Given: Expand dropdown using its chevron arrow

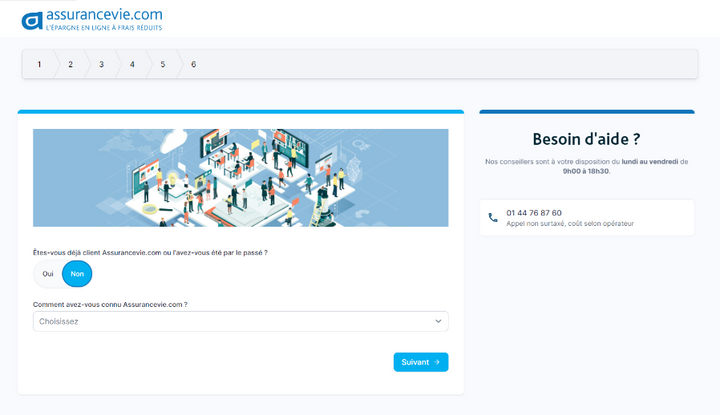Looking at the screenshot, I should [x=438, y=321].
